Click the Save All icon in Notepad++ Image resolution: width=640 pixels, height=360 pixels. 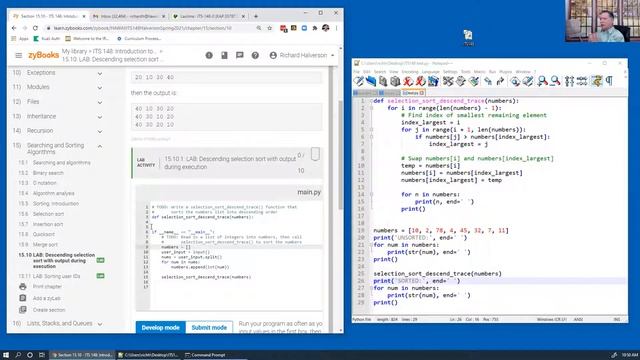point(395,81)
